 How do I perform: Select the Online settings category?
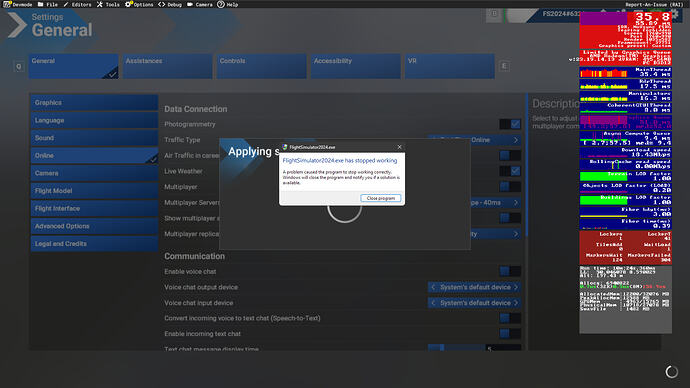pyautogui.click(x=94, y=155)
